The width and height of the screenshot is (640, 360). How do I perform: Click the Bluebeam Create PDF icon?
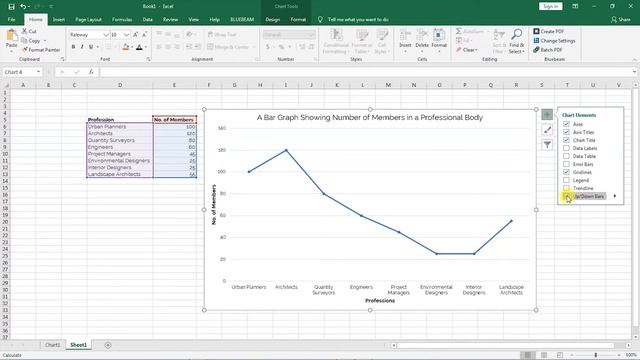pos(536,31)
